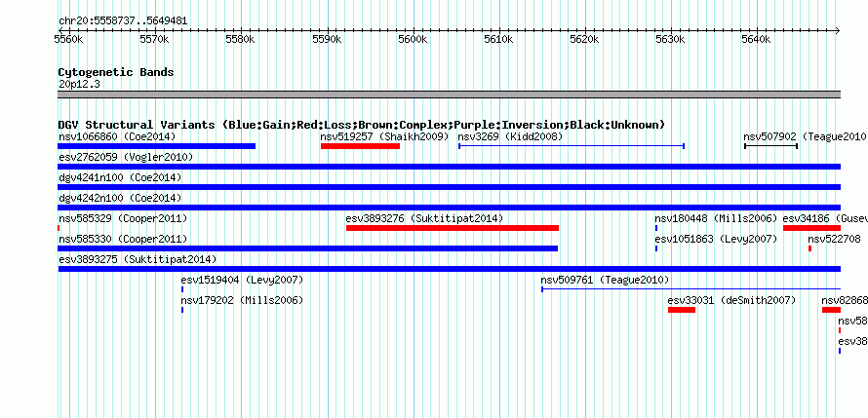Click the nsv585330 (Cooper2011) blue gain bar
This screenshot has height=418, width=868.
(308, 248)
